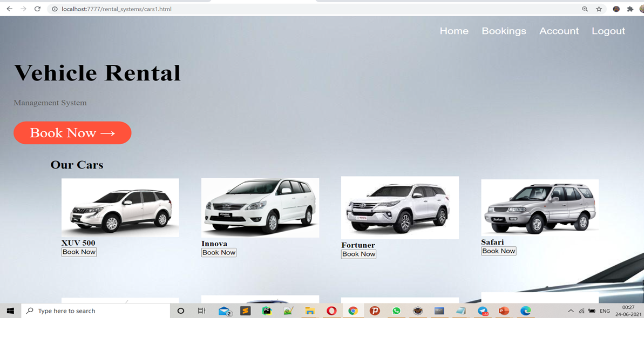Image resolution: width=644 pixels, height=350 pixels.
Task: Click the bookmark star in the address bar
Action: click(599, 9)
